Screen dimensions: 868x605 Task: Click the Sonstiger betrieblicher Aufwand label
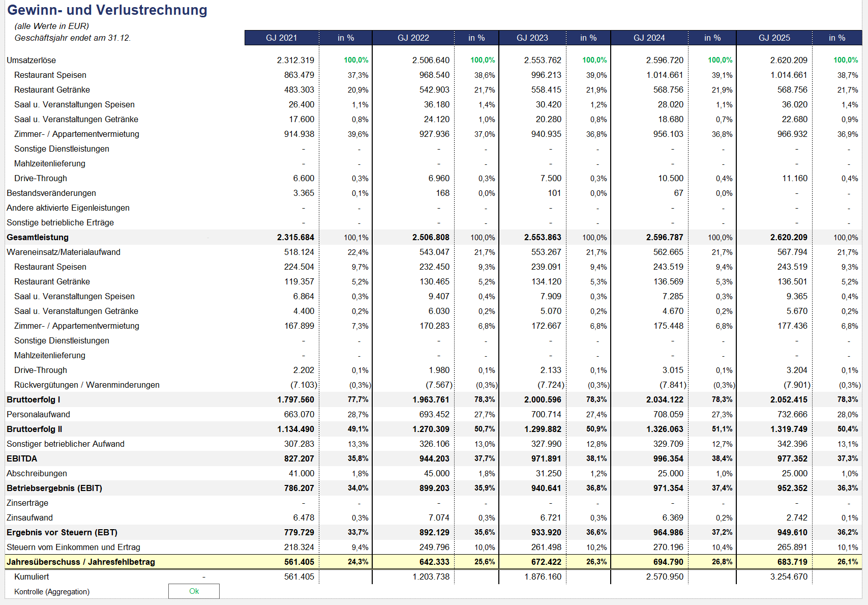click(x=66, y=444)
